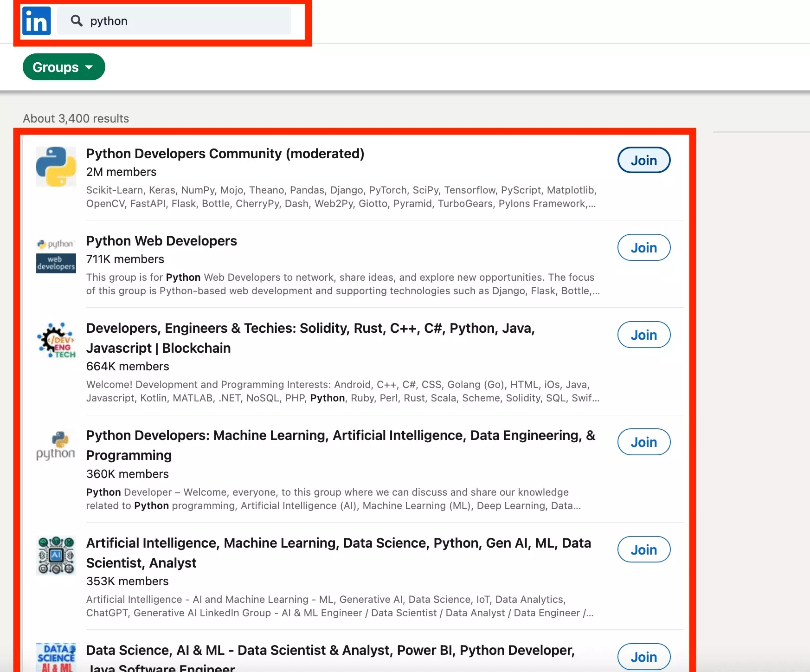Viewport: 810px width, 672px height.
Task: Click the Data Science AI & ML logo
Action: point(56,657)
